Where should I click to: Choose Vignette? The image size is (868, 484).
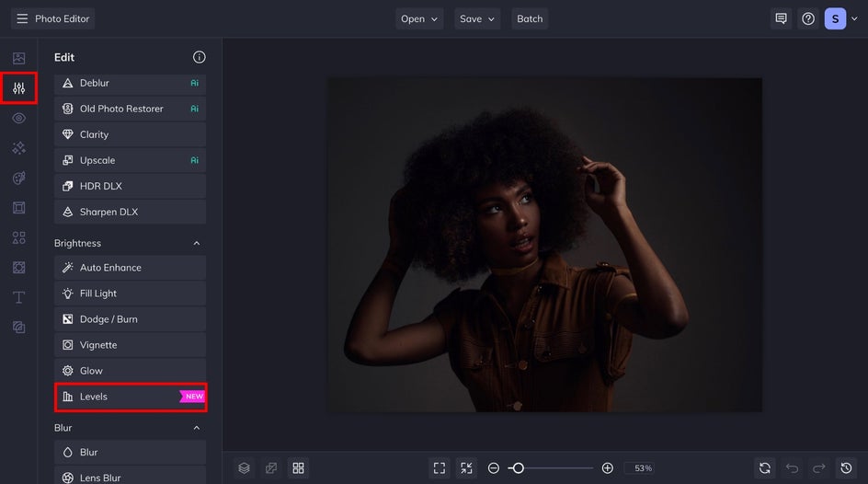tap(130, 345)
